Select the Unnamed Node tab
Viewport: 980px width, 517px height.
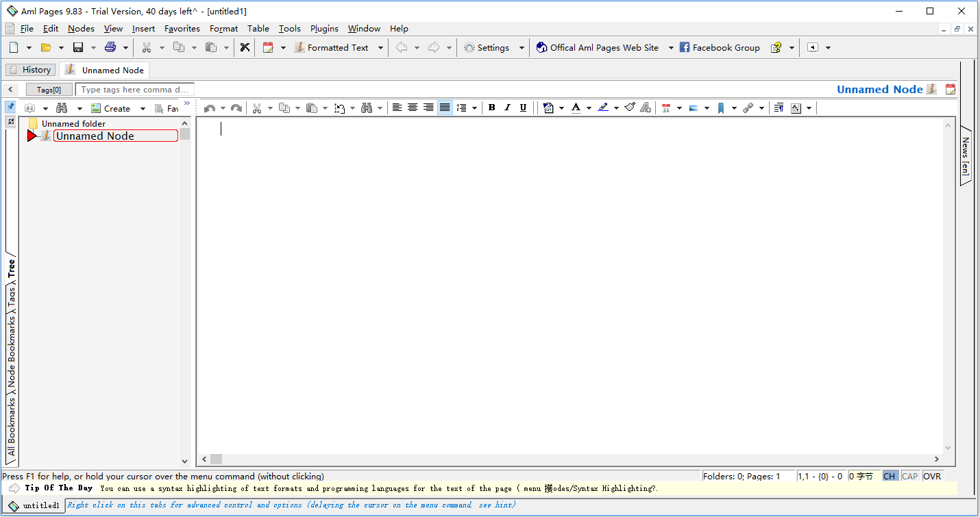point(103,70)
